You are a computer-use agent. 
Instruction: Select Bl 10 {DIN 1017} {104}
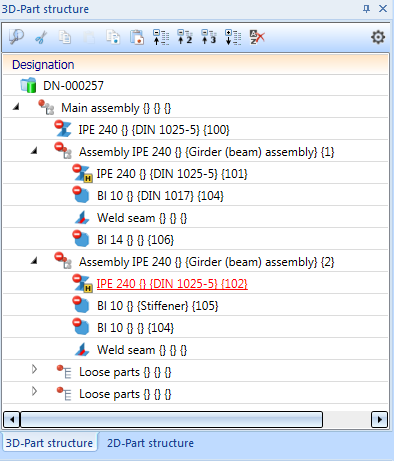coord(160,196)
